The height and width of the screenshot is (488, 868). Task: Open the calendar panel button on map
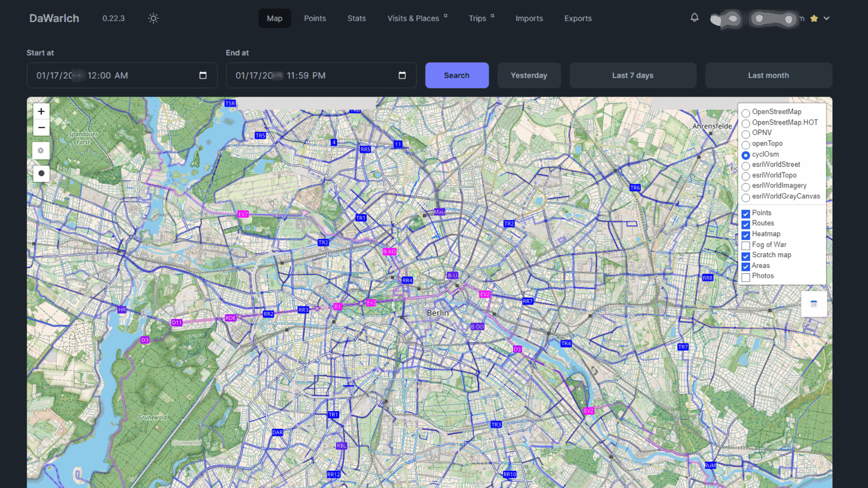pyautogui.click(x=814, y=304)
